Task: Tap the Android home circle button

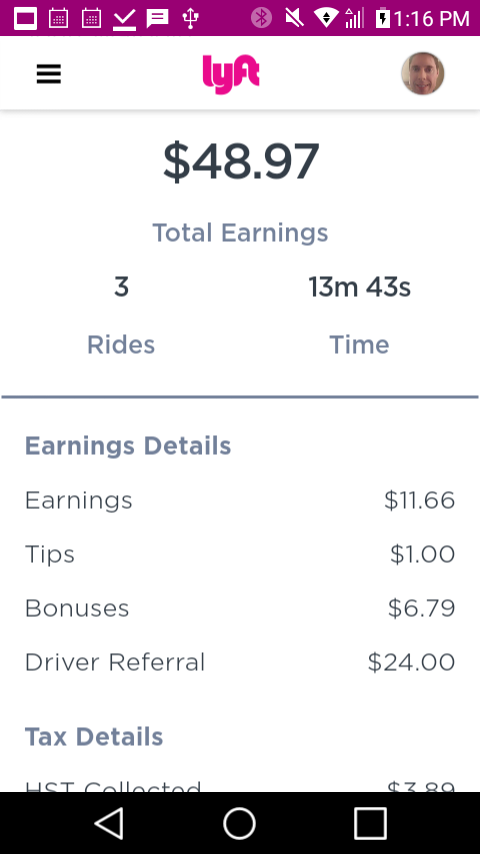Action: pos(240,823)
